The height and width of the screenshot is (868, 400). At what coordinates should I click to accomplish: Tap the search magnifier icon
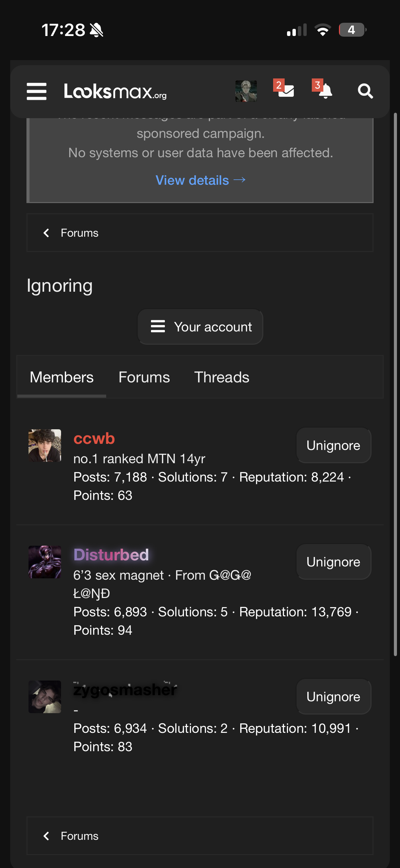coord(365,91)
